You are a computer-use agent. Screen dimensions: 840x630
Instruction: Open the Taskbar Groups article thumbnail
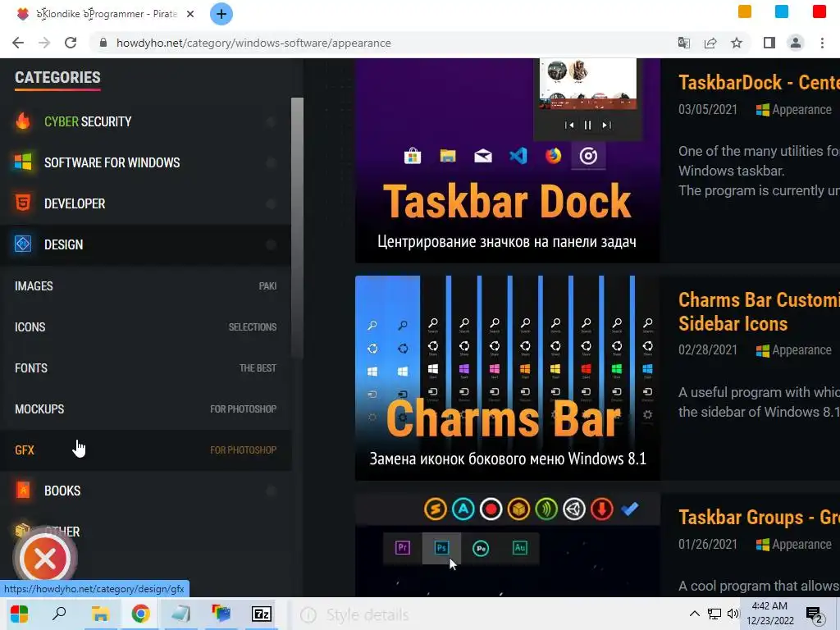pos(507,545)
